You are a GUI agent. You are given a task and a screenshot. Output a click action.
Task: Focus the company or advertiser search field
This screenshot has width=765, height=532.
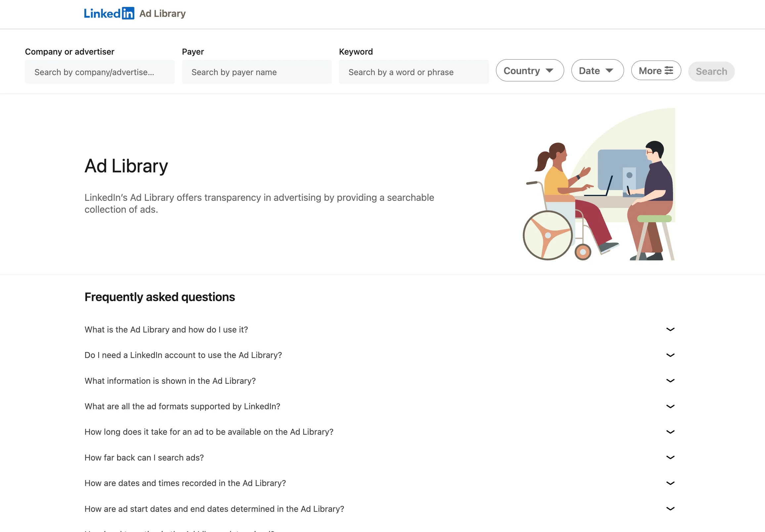click(x=100, y=72)
